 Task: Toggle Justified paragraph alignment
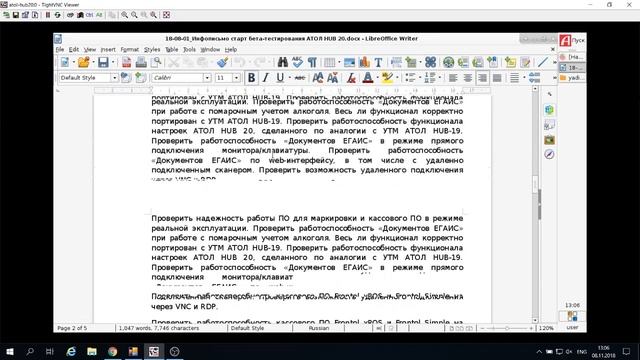497,78
